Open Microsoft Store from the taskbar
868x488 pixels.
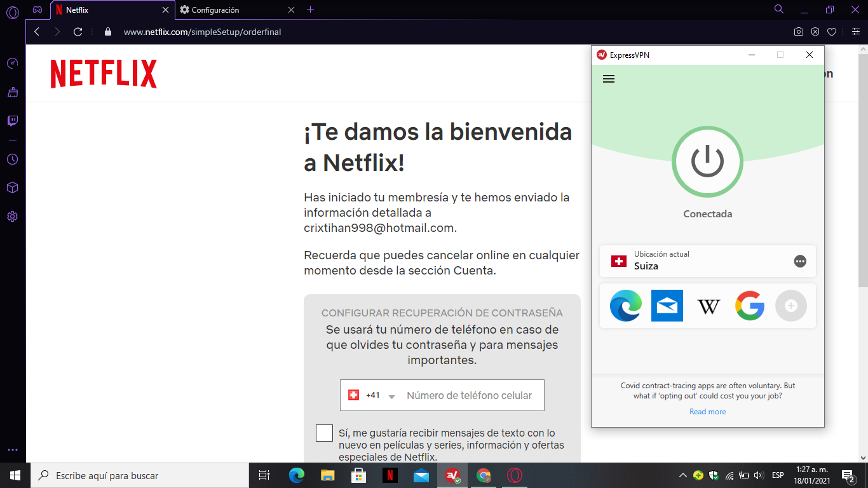point(358,475)
